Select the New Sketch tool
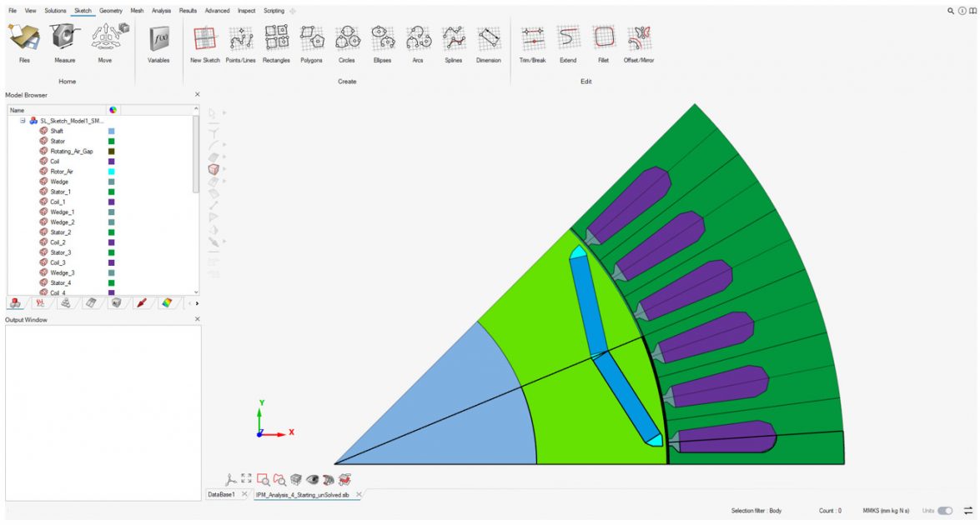 click(x=204, y=42)
